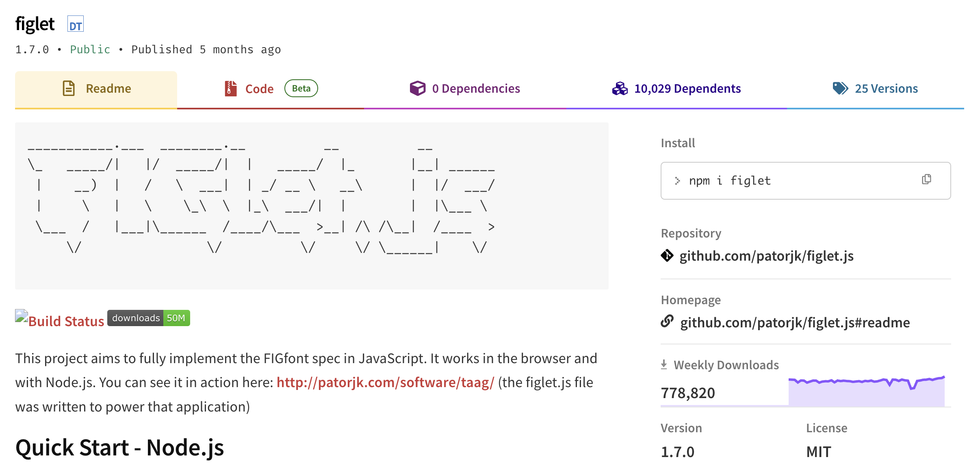Open the patorjk.com/software/taag/ link
Viewport: 980px width, 466px height.
tap(385, 382)
